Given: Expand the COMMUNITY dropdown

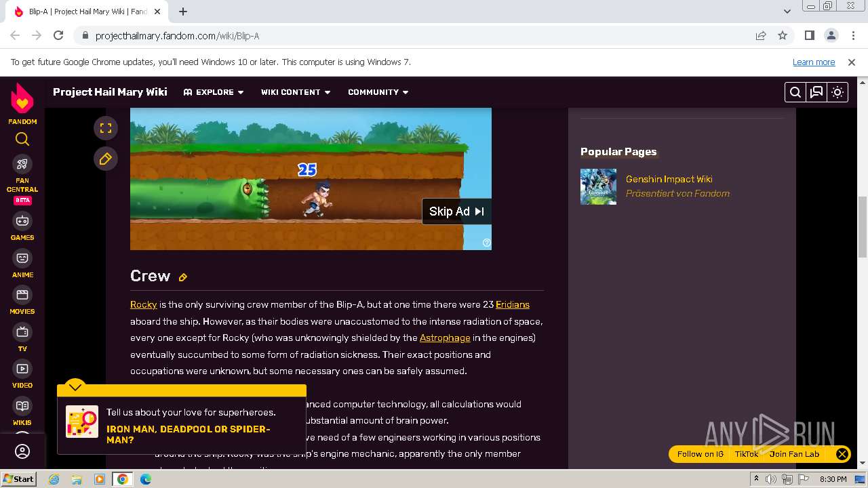Looking at the screenshot, I should click(x=378, y=92).
